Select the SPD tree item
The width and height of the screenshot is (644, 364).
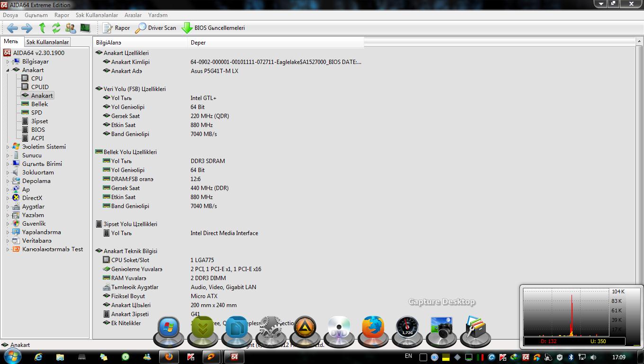(x=36, y=113)
